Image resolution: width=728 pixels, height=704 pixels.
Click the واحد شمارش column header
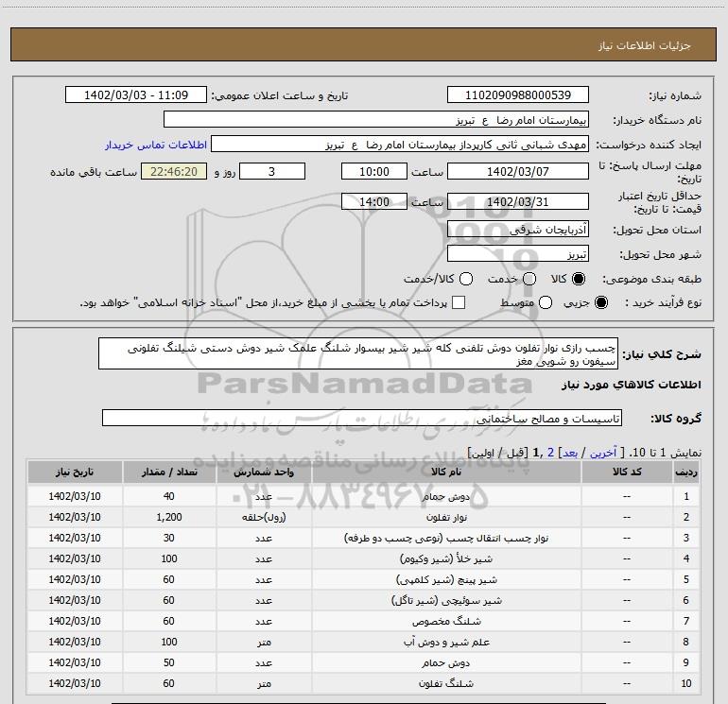click(264, 472)
